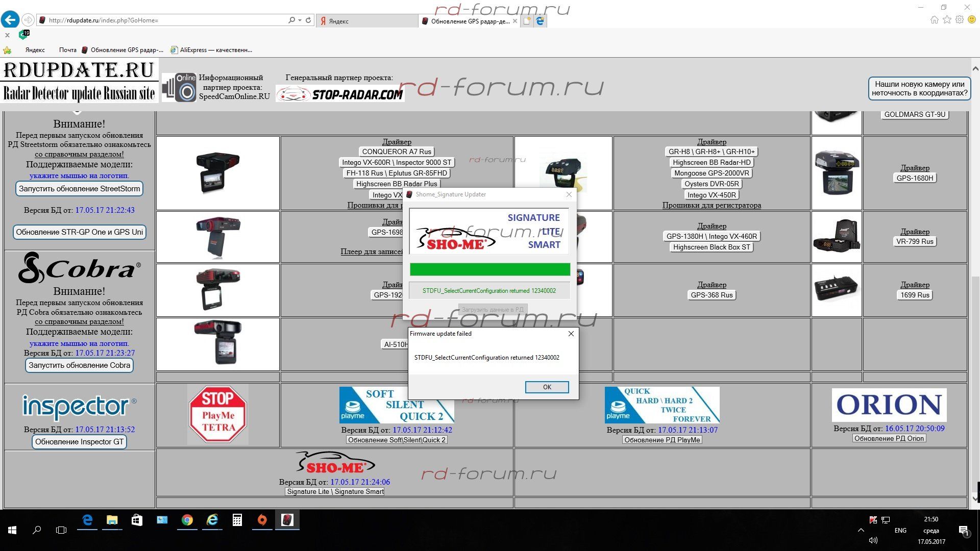Click GR-H8 \ GR-H8+ \ GR-H10+ button
Viewport: 980px width, 551px height.
click(x=712, y=152)
